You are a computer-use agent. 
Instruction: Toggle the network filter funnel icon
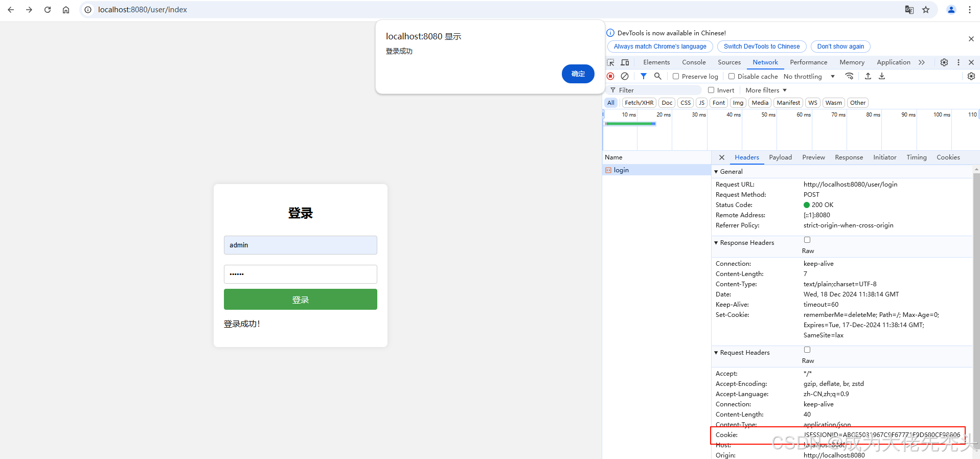[644, 76]
